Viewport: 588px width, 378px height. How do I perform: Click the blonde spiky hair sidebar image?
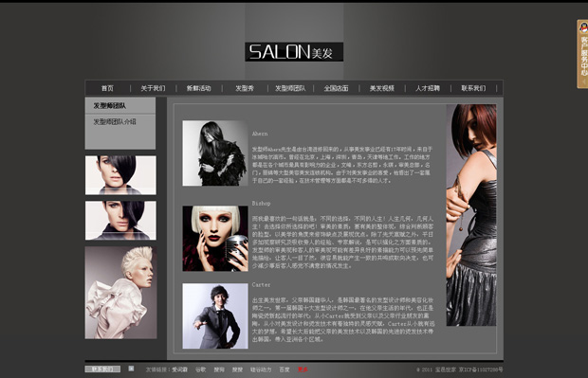tap(120, 293)
